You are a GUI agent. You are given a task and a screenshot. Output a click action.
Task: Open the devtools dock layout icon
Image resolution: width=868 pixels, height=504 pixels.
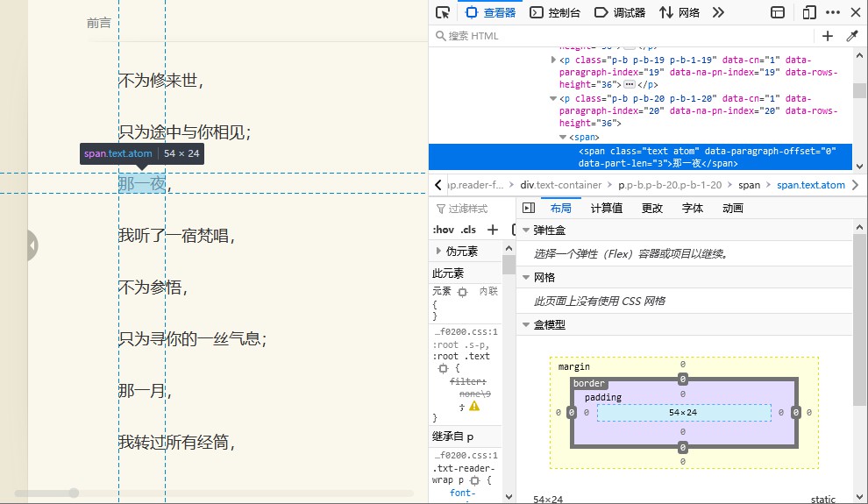(x=778, y=12)
